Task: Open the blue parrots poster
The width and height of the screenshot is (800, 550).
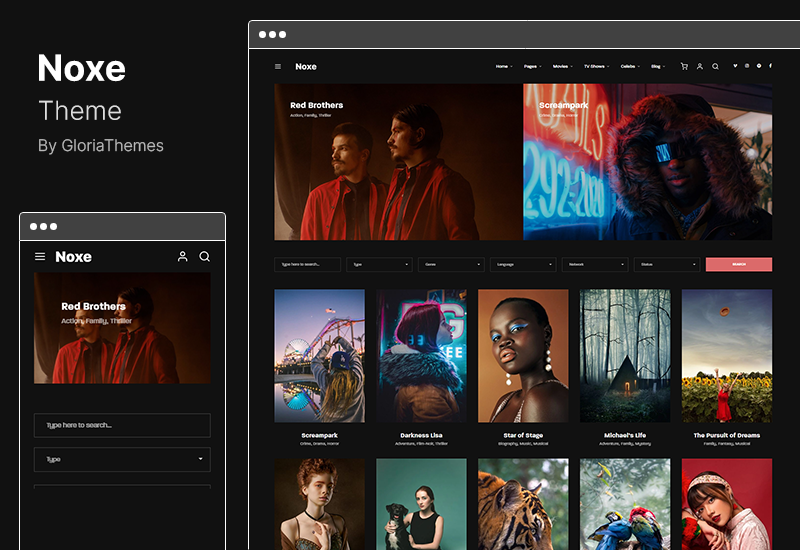Action: 625,504
